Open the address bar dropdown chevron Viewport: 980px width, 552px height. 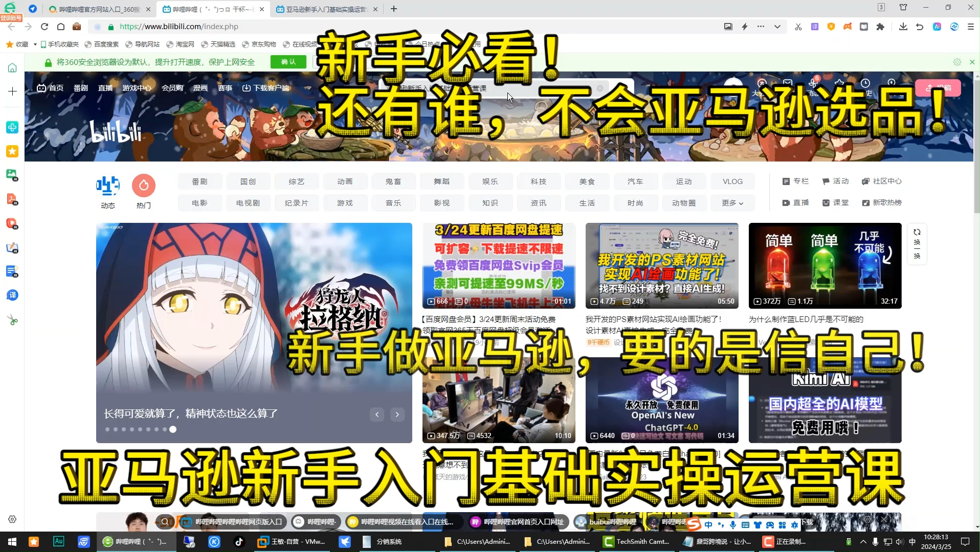pyautogui.click(x=777, y=26)
